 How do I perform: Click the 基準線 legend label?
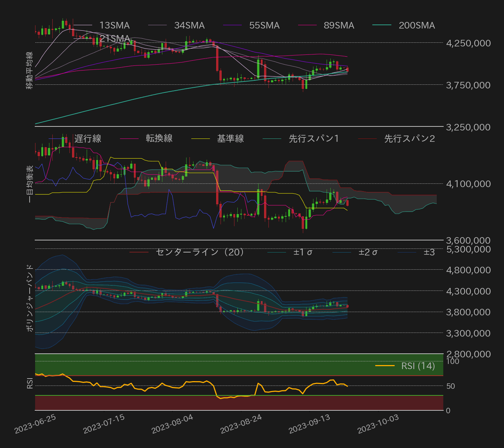[230, 139]
